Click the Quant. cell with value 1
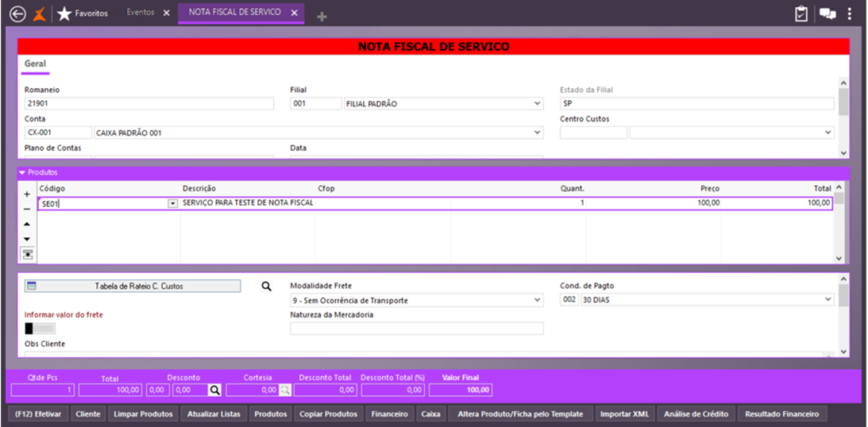Viewport: 868px width, 427px height. 518,203
